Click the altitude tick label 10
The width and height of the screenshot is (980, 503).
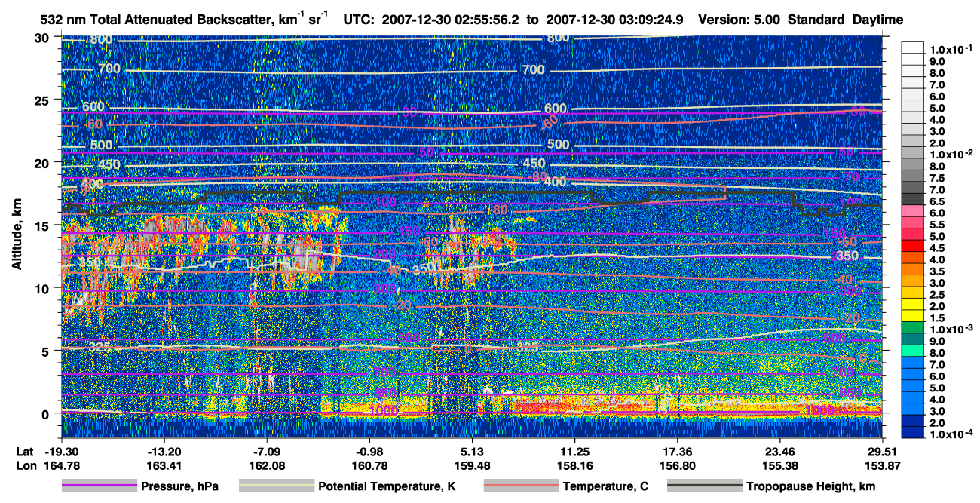pyautogui.click(x=44, y=287)
